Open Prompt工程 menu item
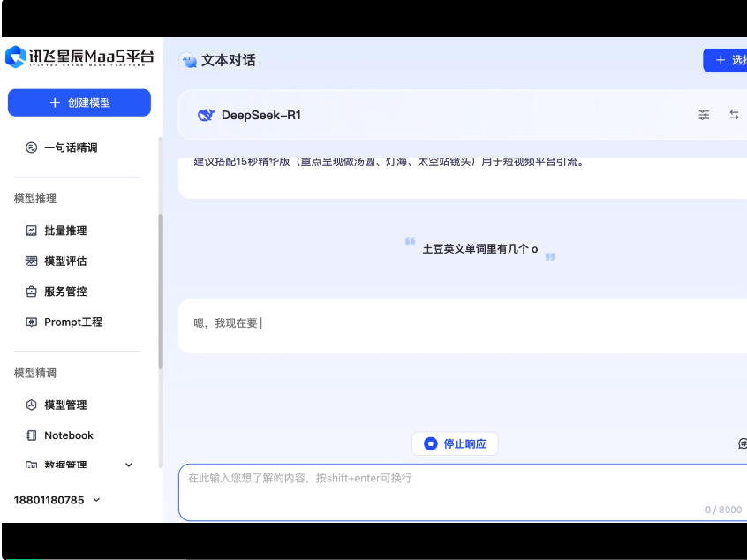747x560 pixels. [x=73, y=322]
